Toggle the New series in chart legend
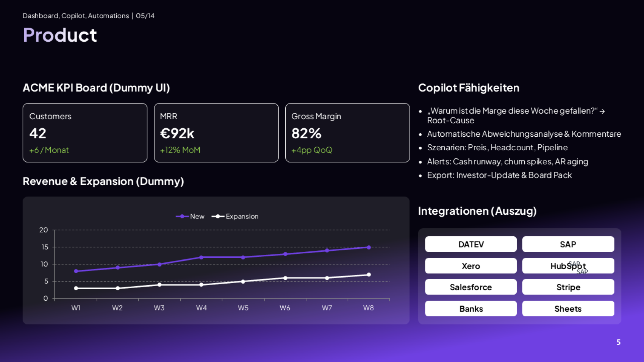Viewport: 644px width, 362px height. [191, 216]
